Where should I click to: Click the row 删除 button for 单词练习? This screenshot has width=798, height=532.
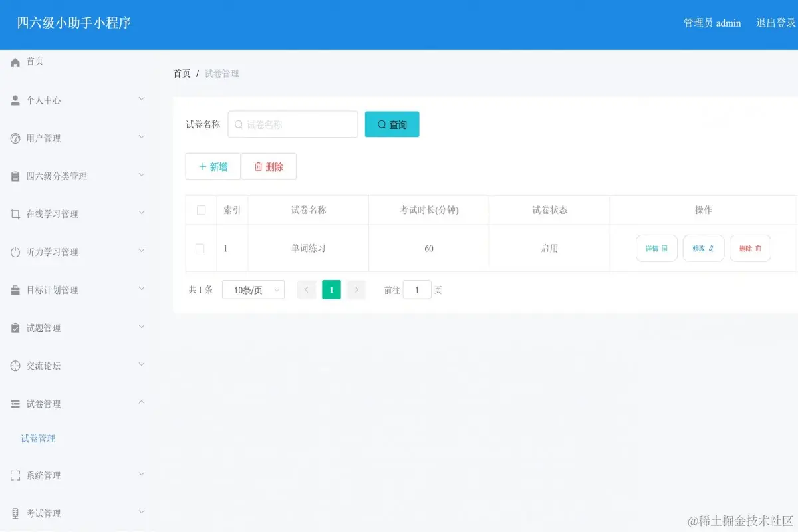click(751, 248)
